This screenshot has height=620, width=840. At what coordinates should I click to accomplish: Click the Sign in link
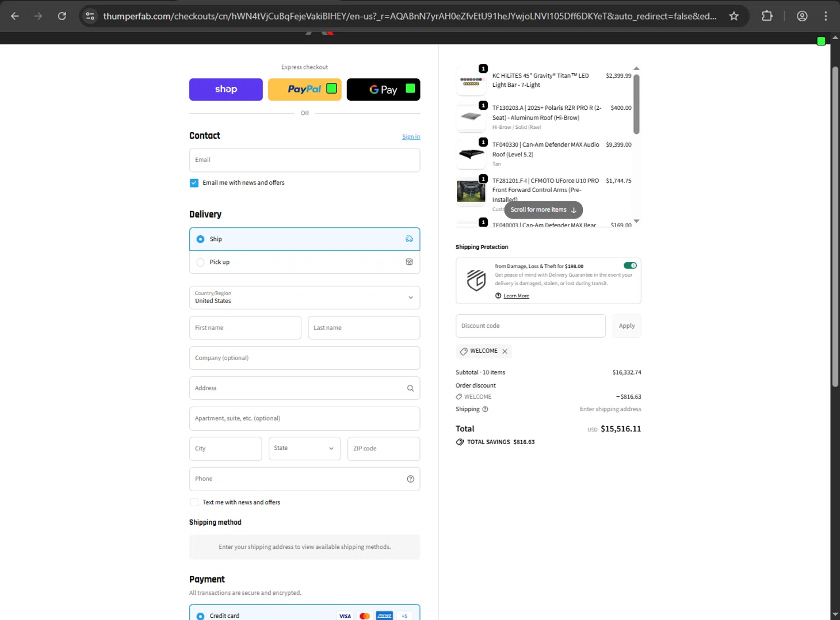[411, 137]
